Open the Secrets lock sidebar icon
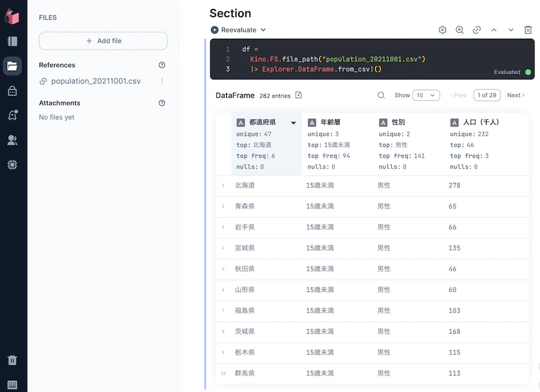Screen dimensions: 540x392 click(x=13, y=91)
